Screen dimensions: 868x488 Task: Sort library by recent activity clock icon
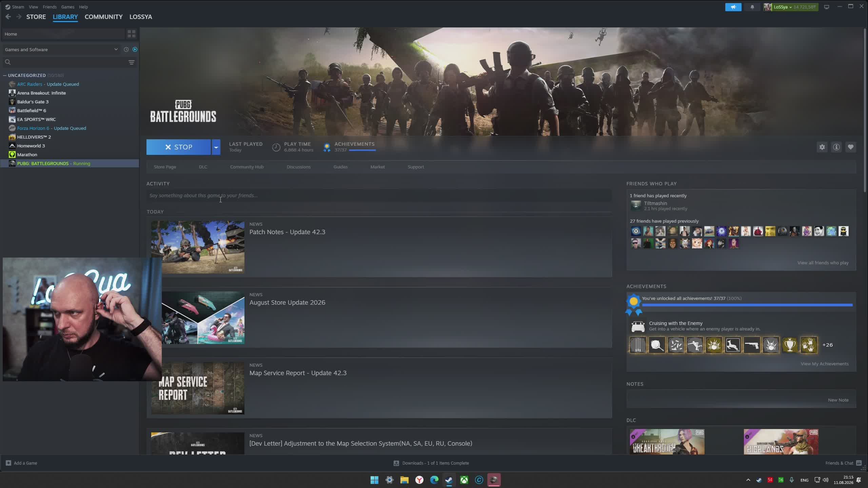point(126,49)
